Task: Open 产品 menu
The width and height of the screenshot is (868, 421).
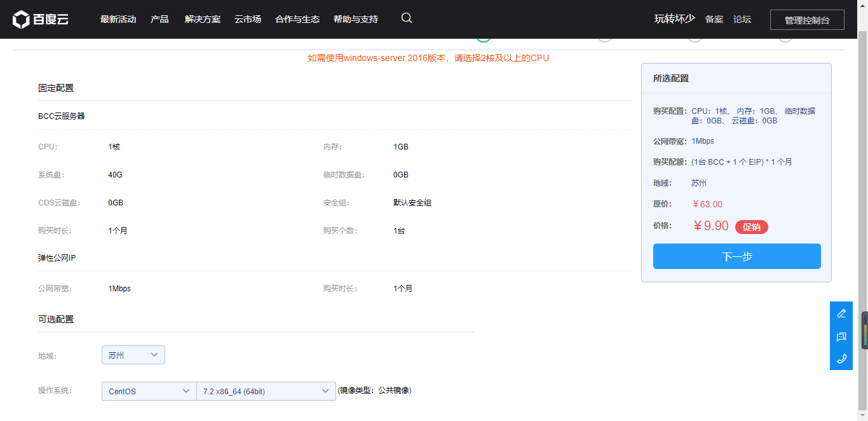Action: click(159, 19)
